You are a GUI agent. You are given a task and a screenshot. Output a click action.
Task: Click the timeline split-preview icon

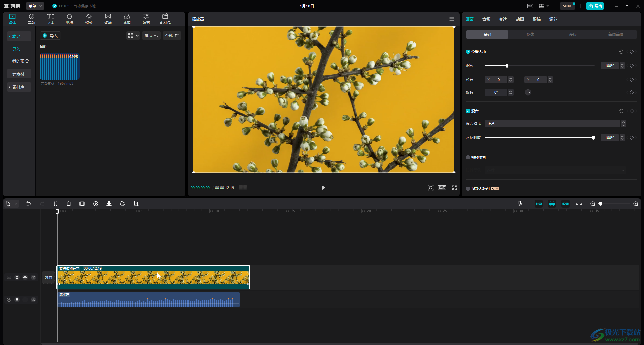click(x=579, y=204)
